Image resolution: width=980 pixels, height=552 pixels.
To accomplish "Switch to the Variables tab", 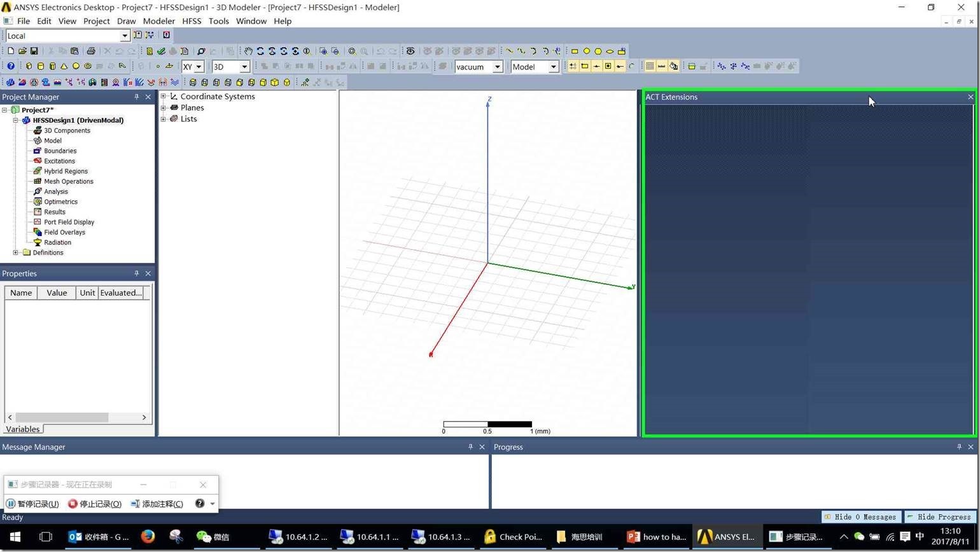I will [23, 429].
